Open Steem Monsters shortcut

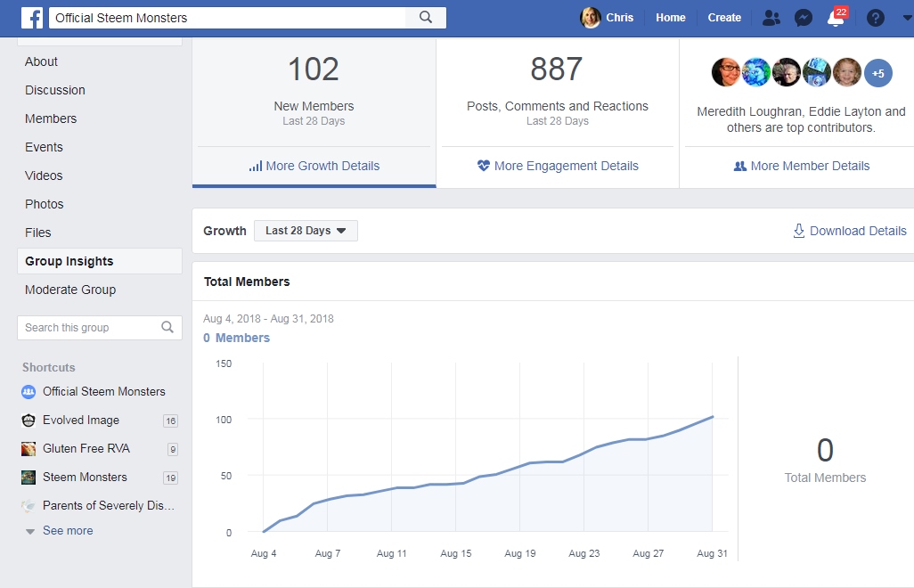pos(85,478)
